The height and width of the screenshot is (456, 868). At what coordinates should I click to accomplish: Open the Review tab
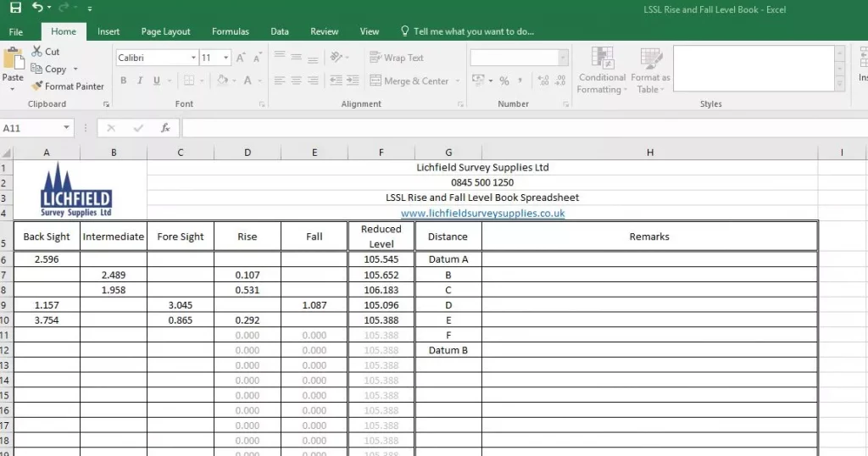325,31
